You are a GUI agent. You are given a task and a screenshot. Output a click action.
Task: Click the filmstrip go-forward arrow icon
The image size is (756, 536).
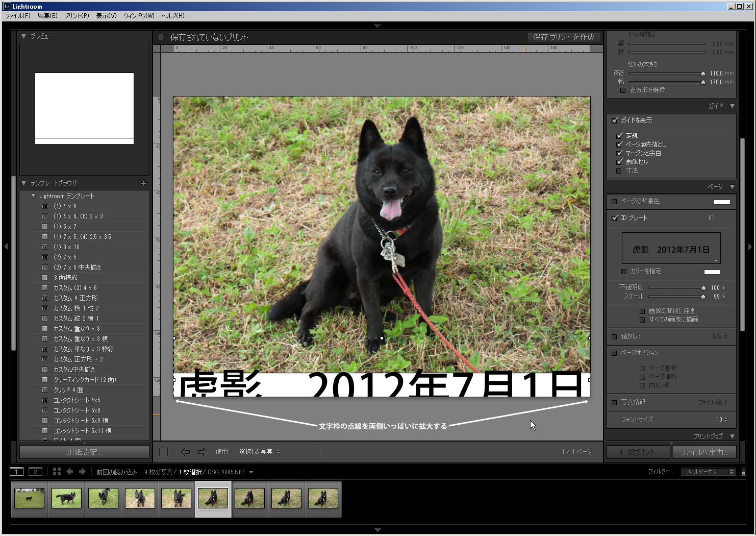click(x=82, y=472)
